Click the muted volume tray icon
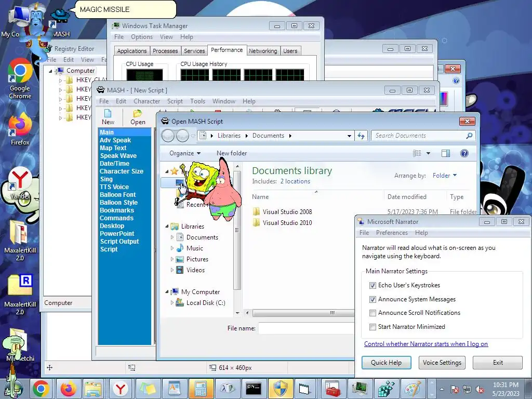The height and width of the screenshot is (399, 532). pyautogui.click(x=480, y=390)
